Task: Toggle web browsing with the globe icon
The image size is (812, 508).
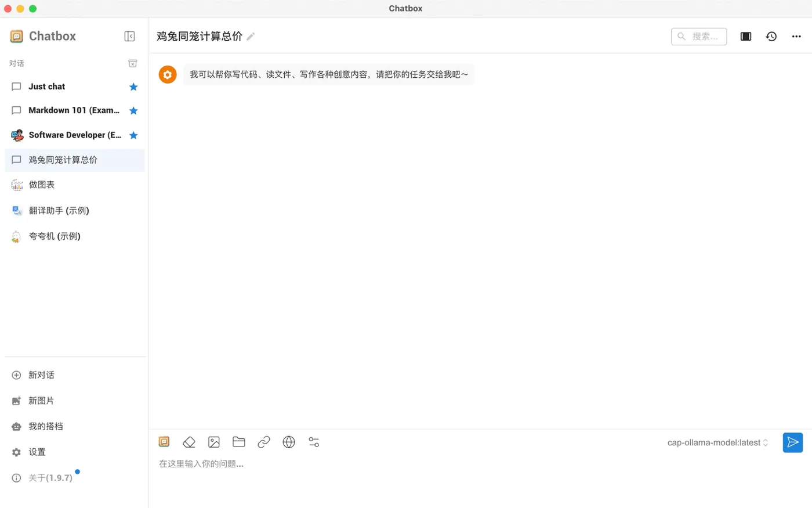Action: point(289,442)
